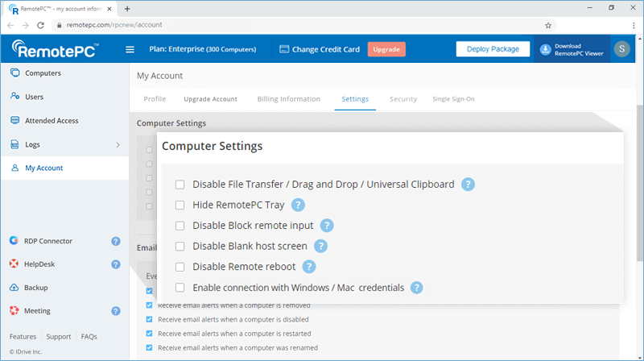
Task: Click the Deploy Package button
Action: click(x=493, y=49)
